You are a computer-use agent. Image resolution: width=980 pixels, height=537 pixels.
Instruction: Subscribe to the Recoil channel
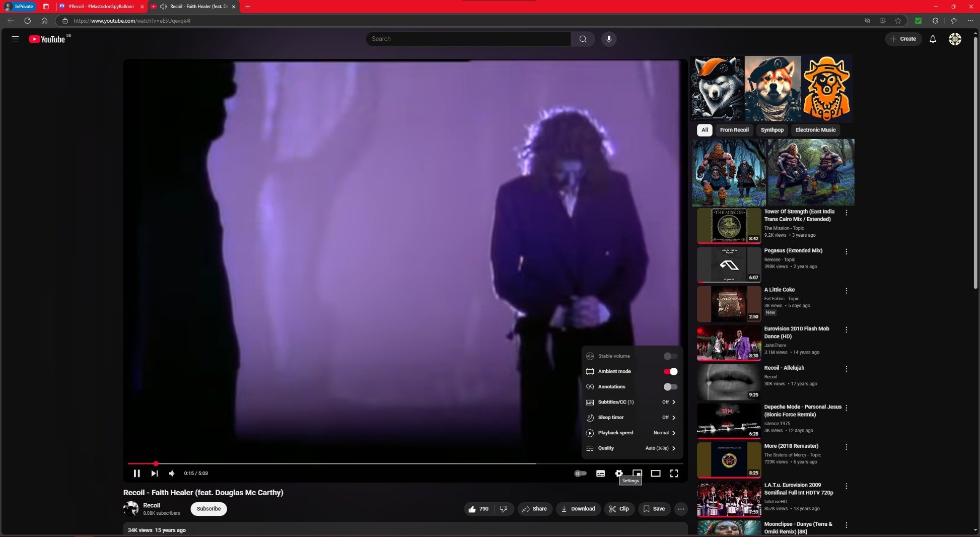(208, 509)
